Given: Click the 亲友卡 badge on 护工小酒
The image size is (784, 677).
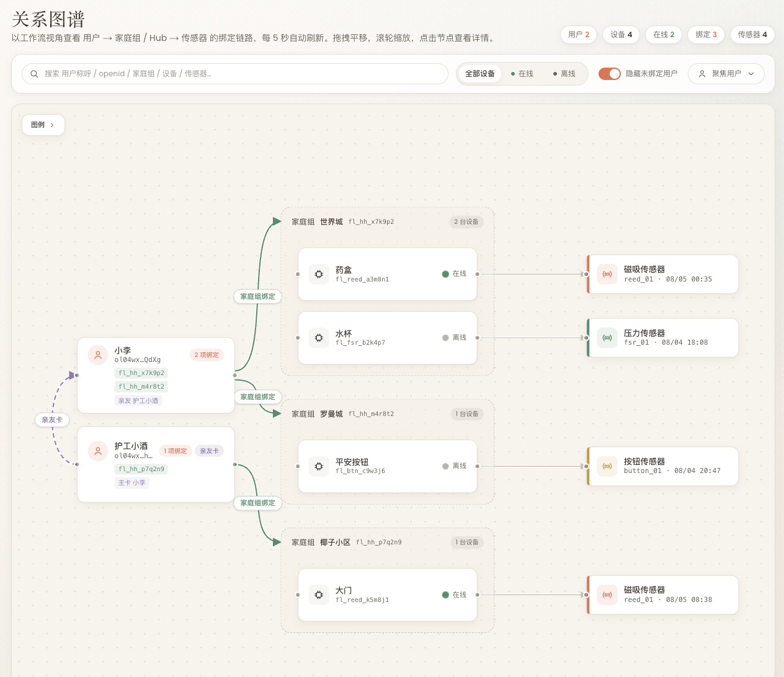Looking at the screenshot, I should pos(209,451).
